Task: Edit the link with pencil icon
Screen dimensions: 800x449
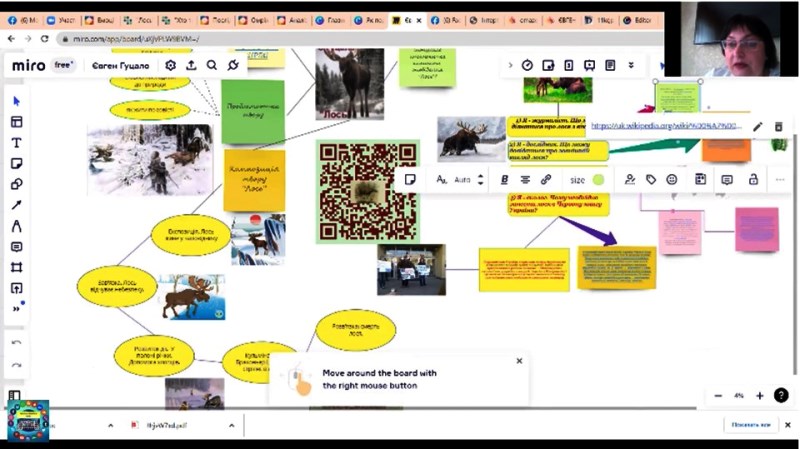Action: pos(758,126)
